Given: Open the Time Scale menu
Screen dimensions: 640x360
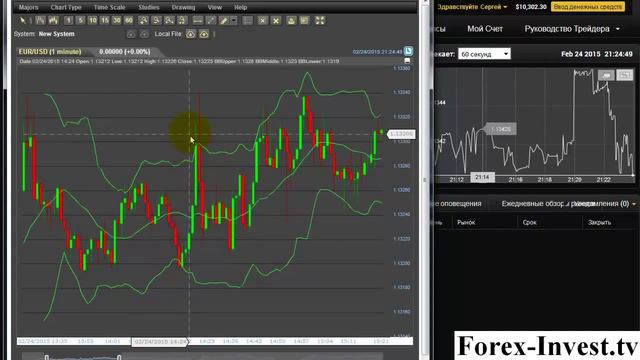Looking at the screenshot, I should pos(109,7).
